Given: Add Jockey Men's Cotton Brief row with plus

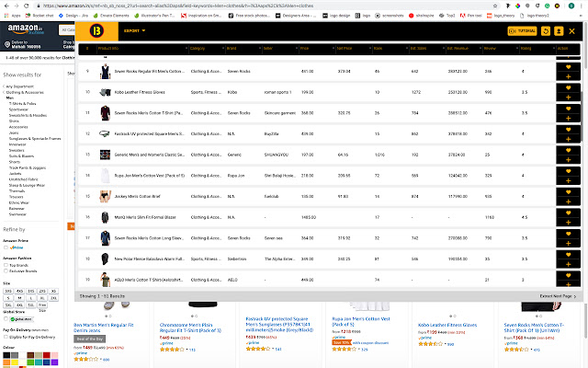Looking at the screenshot, I should pos(568,201).
